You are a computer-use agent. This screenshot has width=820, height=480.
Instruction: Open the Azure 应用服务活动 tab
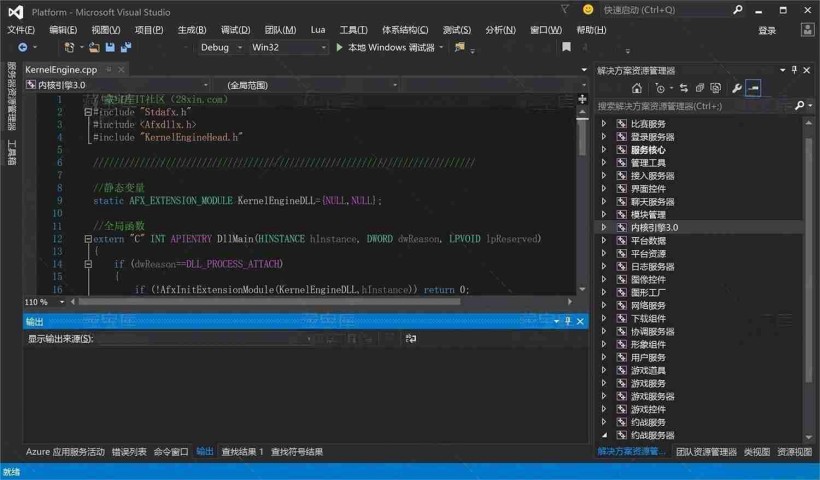[x=65, y=452]
